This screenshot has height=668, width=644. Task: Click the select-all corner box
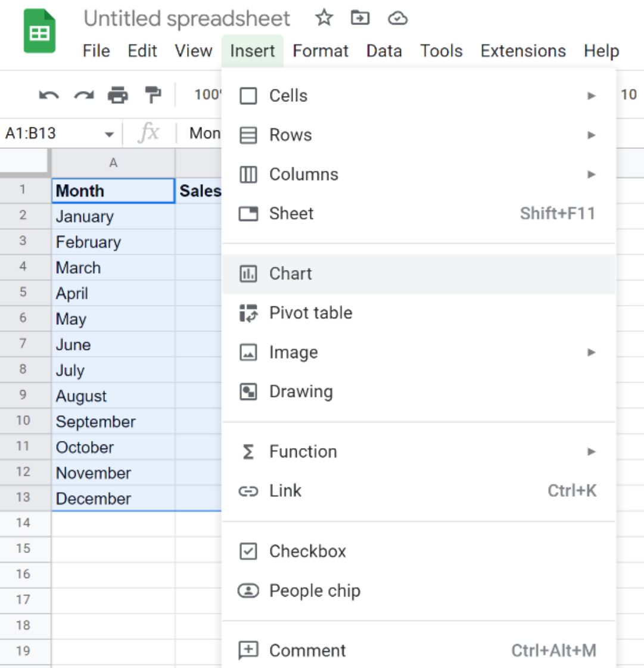(x=24, y=162)
